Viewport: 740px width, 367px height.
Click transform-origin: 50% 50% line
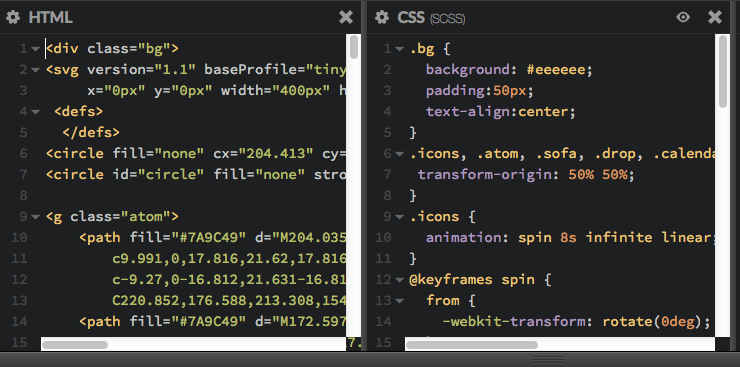(x=526, y=175)
